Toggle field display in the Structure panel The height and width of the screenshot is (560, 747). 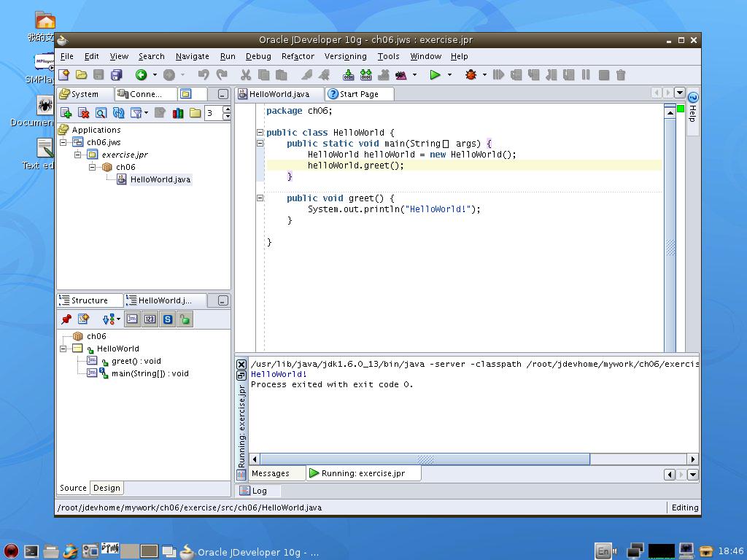pos(132,319)
